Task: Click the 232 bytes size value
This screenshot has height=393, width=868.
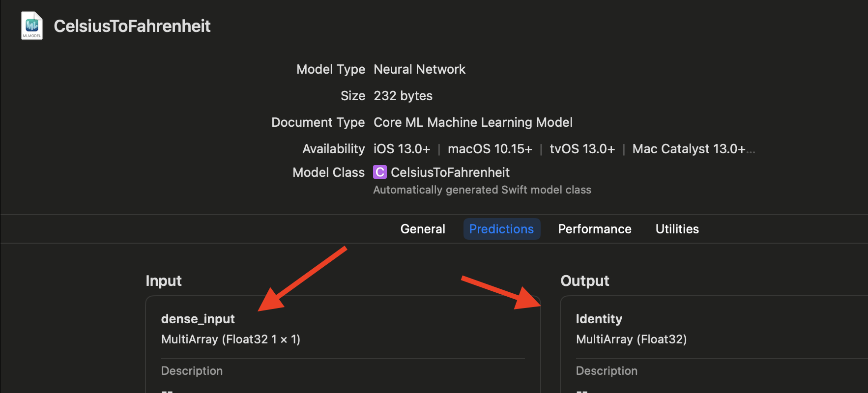Action: point(403,96)
